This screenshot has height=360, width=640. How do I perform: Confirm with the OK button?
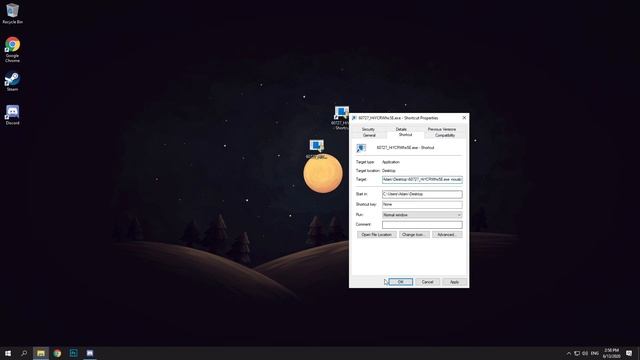click(400, 282)
